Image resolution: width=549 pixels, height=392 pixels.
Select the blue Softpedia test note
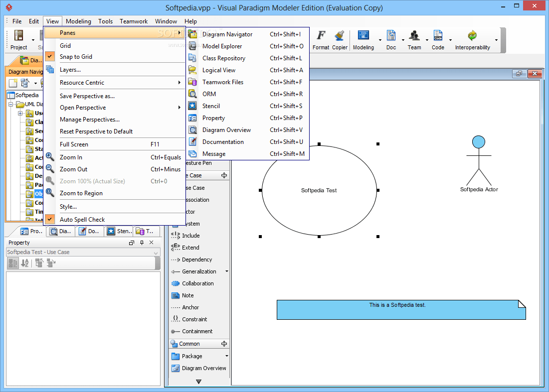point(401,309)
